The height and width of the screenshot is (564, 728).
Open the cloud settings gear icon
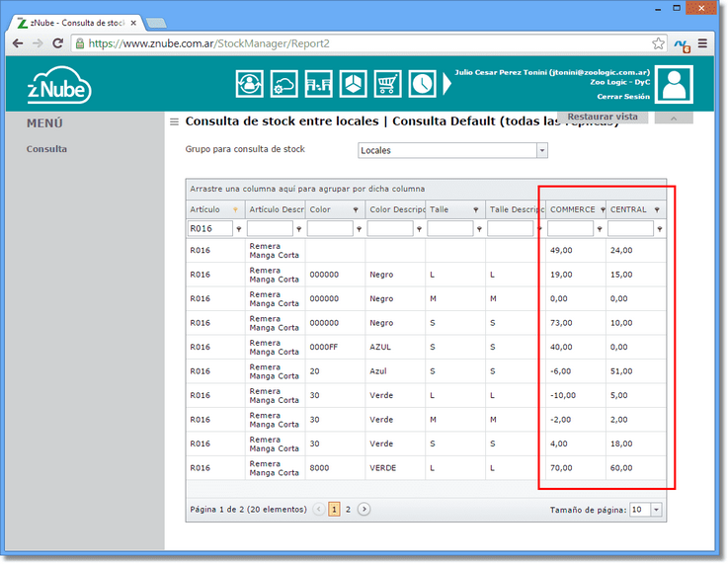284,84
